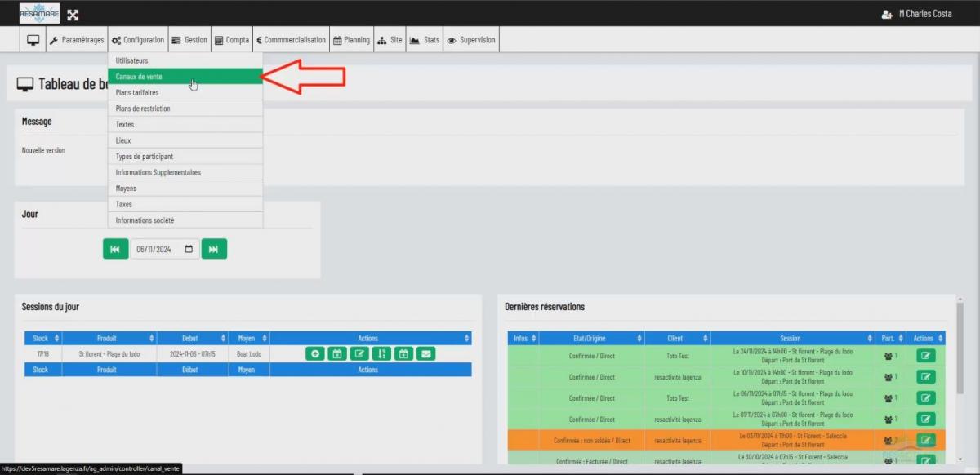Viewport: 980px width, 475px height.
Task: Collapse the Configuration menu
Action: click(138, 40)
